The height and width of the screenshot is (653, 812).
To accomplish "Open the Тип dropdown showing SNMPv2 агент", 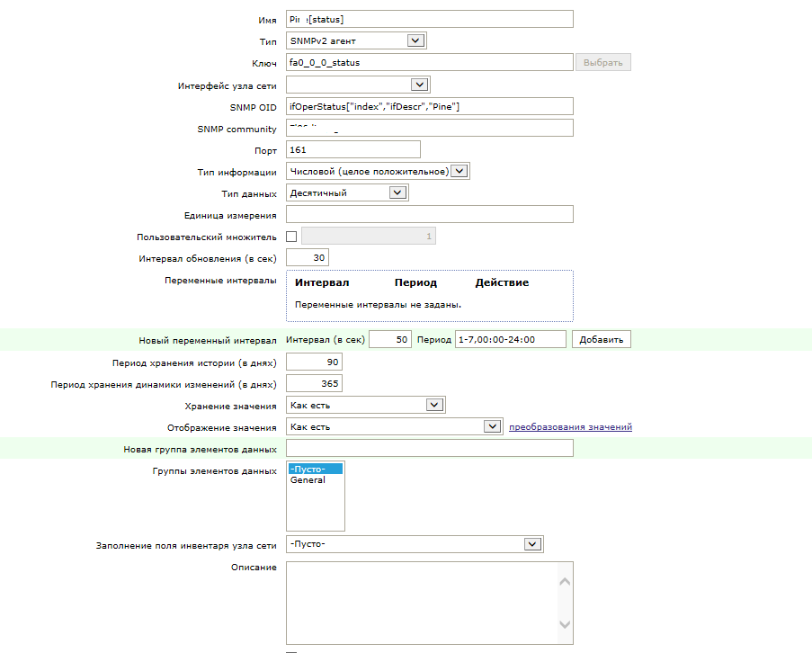I will [x=356, y=40].
